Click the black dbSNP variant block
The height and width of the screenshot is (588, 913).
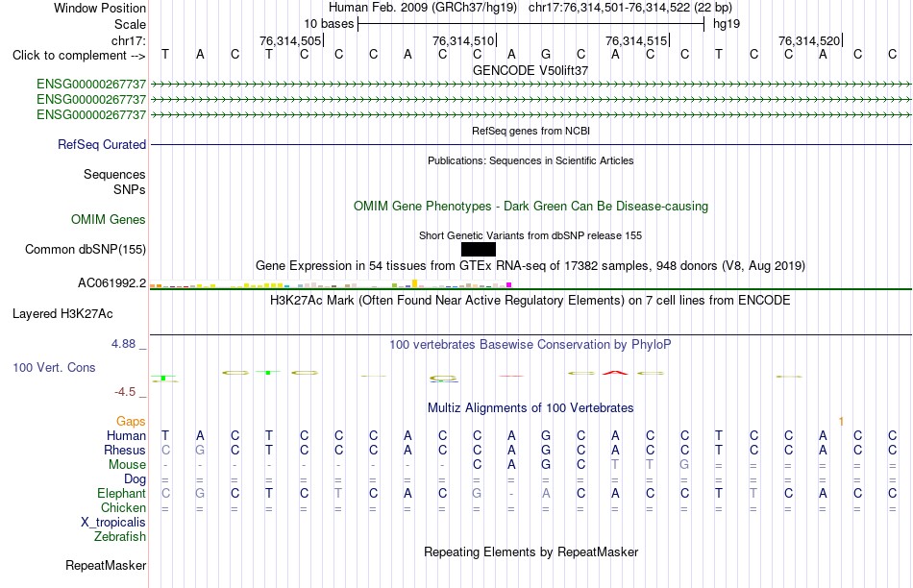pyautogui.click(x=479, y=249)
